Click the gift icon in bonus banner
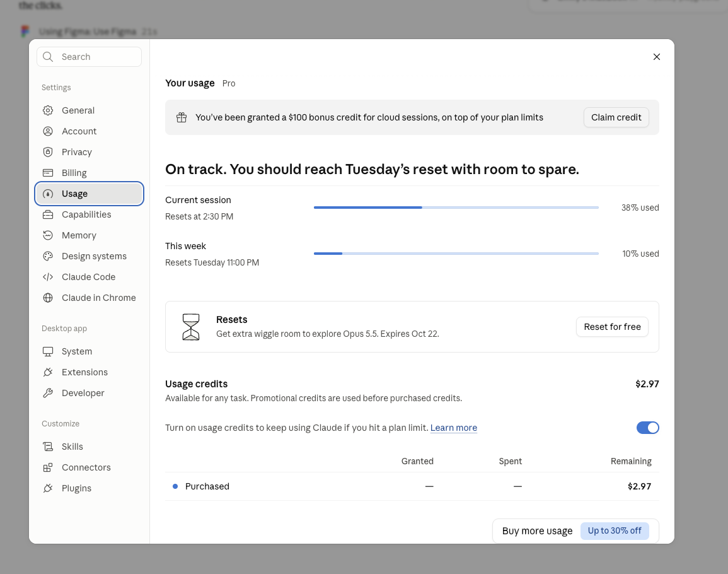The height and width of the screenshot is (574, 728). tap(182, 117)
